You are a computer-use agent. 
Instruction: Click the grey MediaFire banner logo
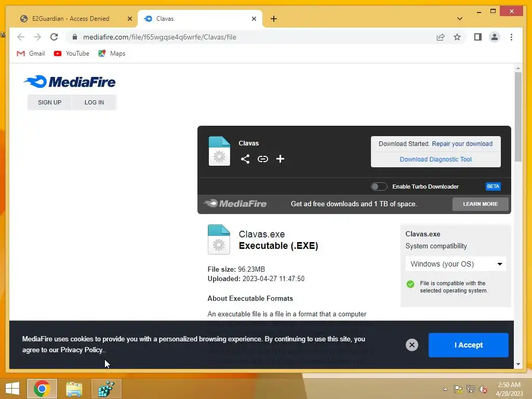[235, 204]
